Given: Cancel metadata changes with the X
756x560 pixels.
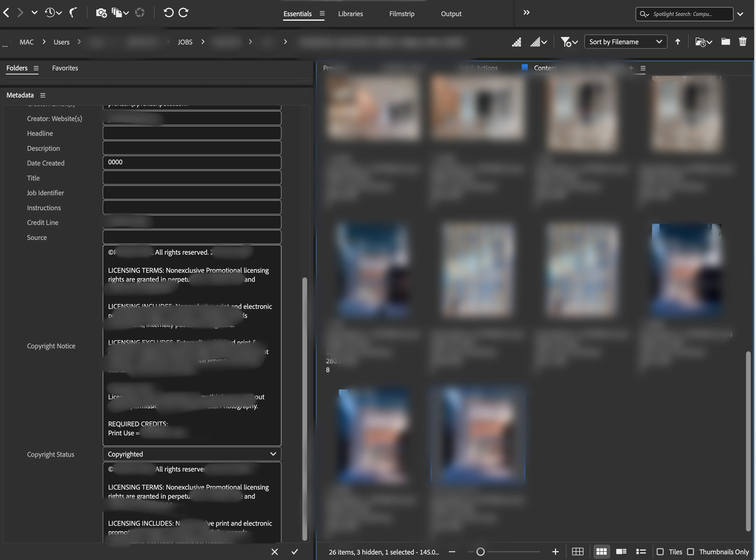Looking at the screenshot, I should [275, 551].
